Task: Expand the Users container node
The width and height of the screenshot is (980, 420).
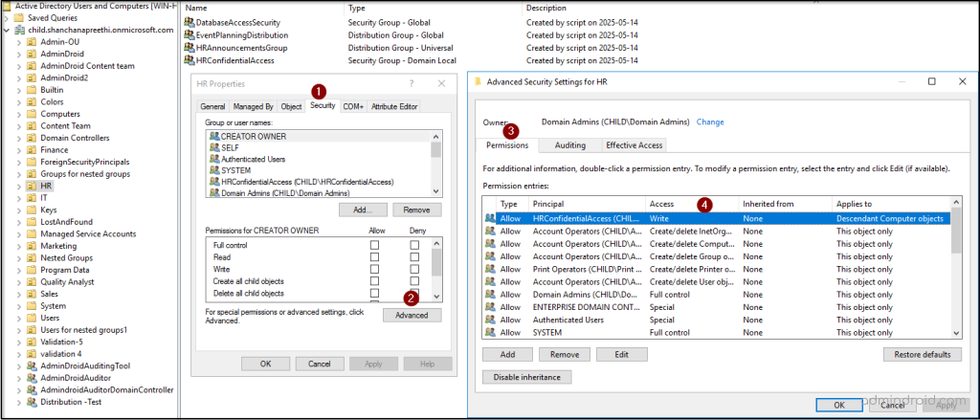Action: pyautogui.click(x=18, y=318)
